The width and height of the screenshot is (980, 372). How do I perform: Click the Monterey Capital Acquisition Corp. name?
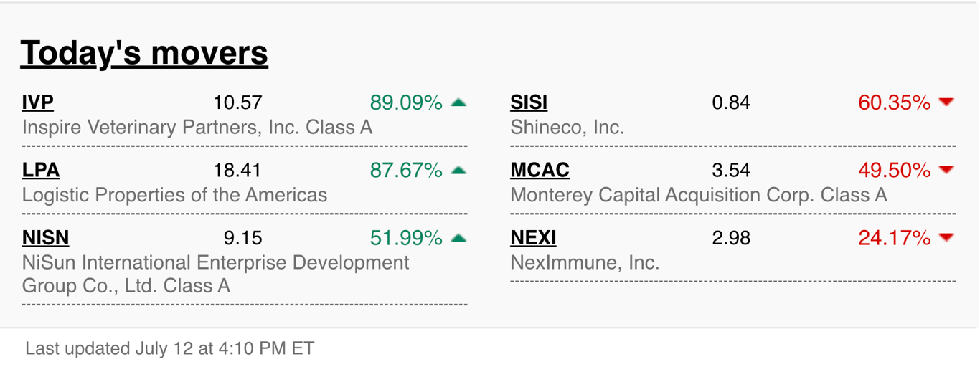click(699, 195)
